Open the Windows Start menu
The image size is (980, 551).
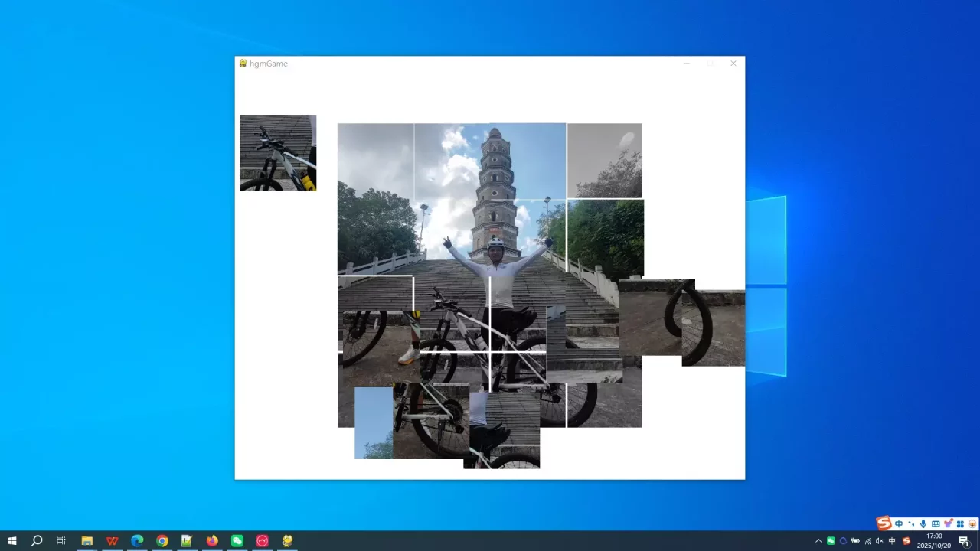(12, 541)
